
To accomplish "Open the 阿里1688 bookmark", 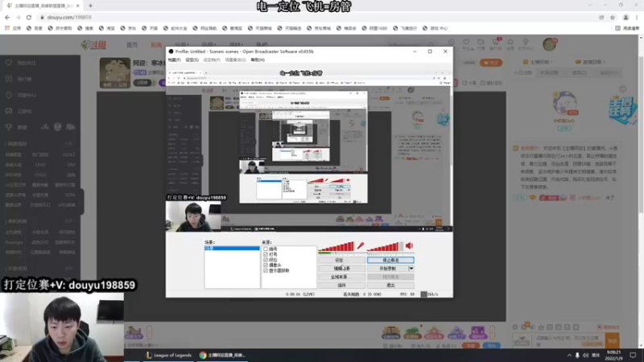I will 374,28.
